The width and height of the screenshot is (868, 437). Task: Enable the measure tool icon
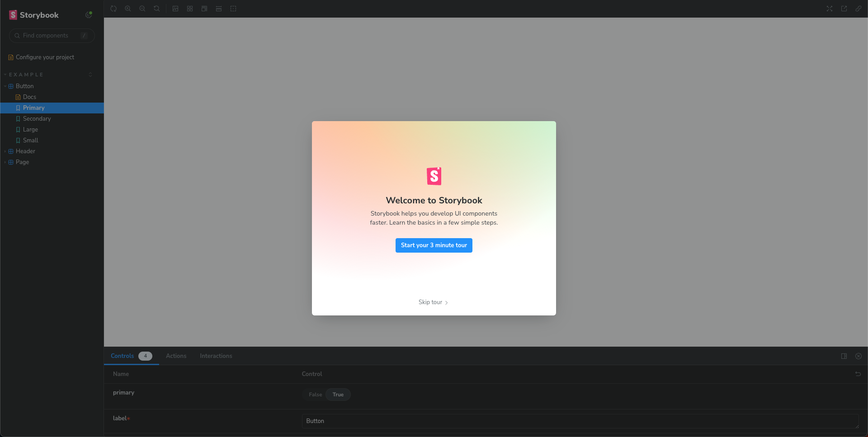pos(219,9)
